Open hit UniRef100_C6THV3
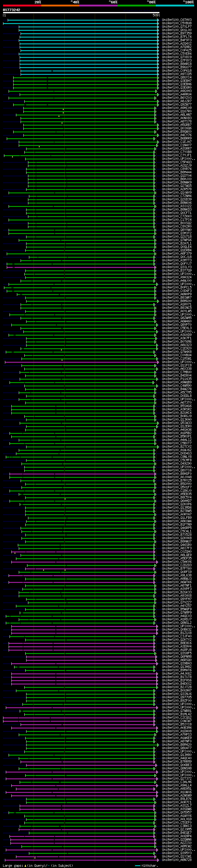Viewport: 197px width, 868px height. point(177,20)
